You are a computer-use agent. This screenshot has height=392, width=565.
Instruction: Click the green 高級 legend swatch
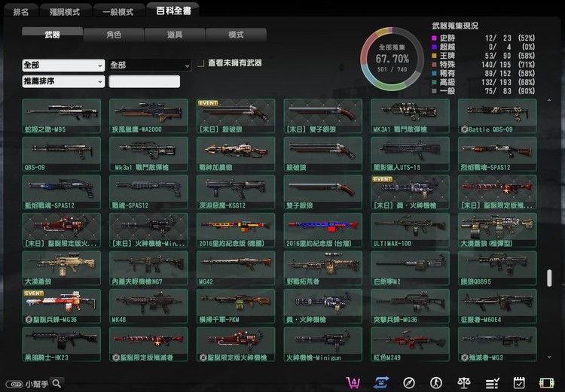point(434,82)
